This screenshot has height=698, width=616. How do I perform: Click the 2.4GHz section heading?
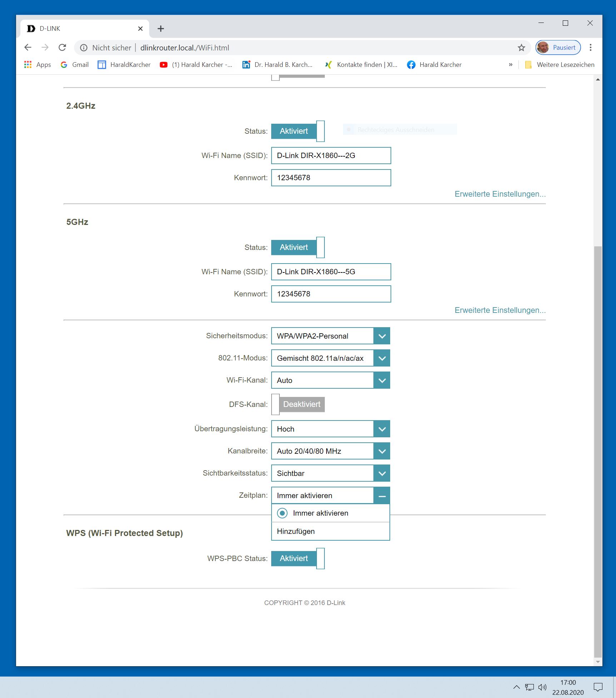click(x=81, y=106)
